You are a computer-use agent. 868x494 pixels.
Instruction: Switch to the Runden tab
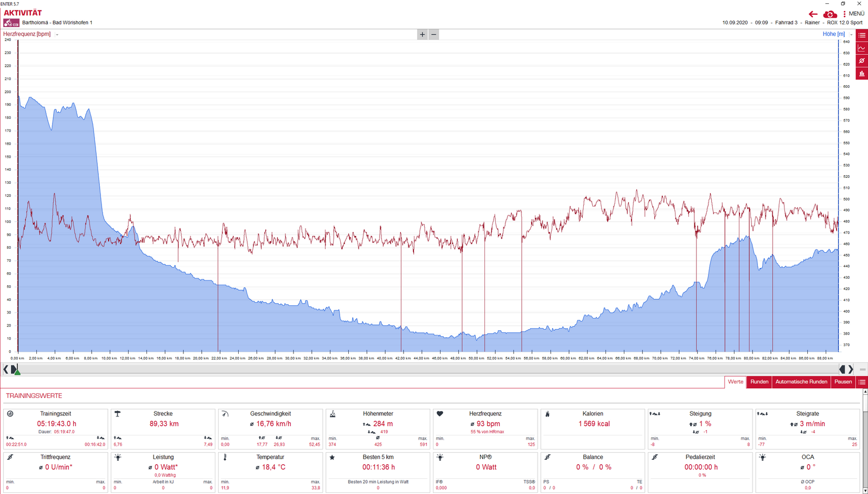(x=759, y=382)
